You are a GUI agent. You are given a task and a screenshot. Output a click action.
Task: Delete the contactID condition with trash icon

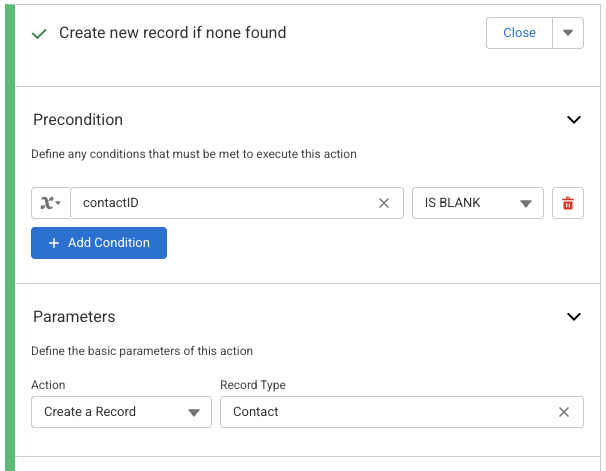(x=568, y=203)
